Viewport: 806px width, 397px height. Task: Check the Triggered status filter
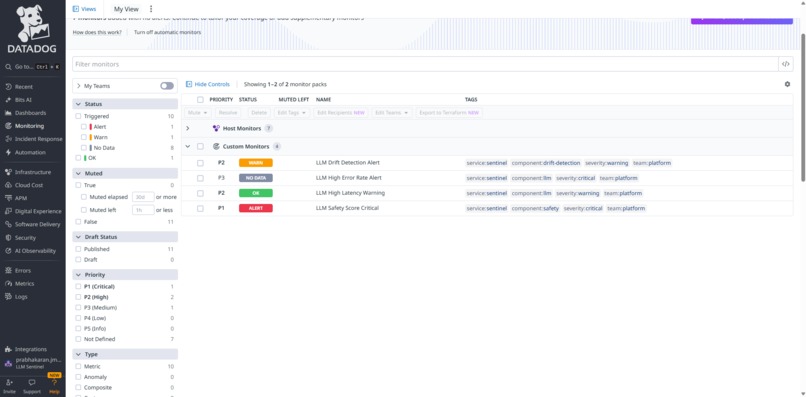(x=78, y=116)
